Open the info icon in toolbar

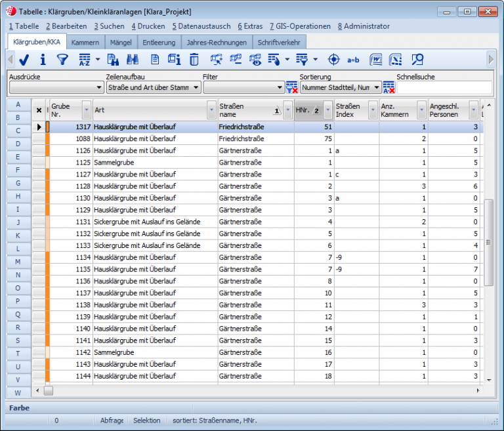[43, 60]
